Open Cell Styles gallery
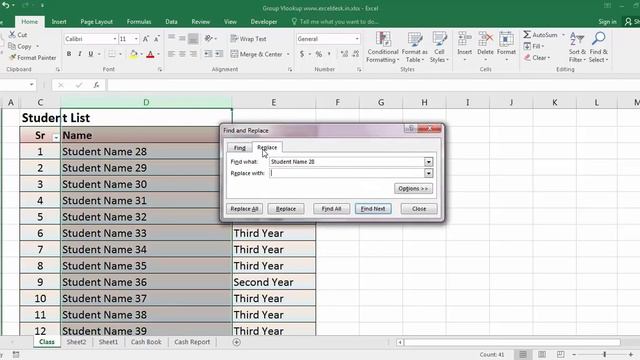This screenshot has height=360, width=640. click(x=439, y=47)
